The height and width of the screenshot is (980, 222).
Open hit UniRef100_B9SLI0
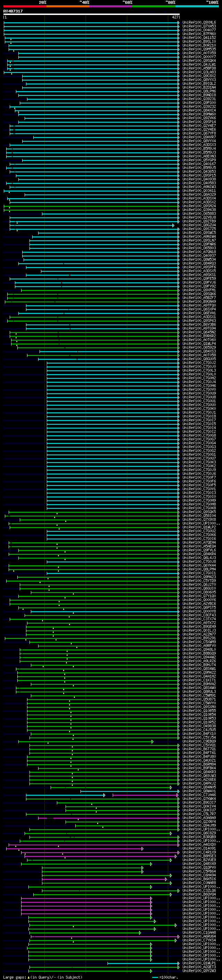[199, 41]
